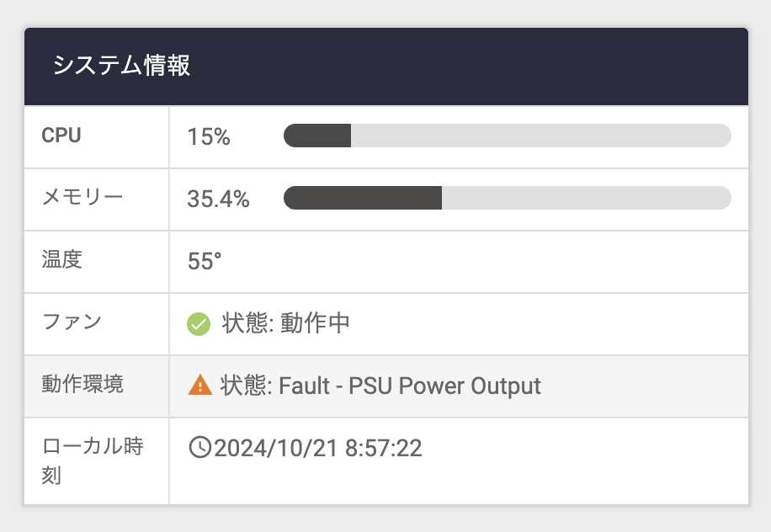Click the unfilled portion of the memory bar
771x532 pixels.
click(x=586, y=198)
